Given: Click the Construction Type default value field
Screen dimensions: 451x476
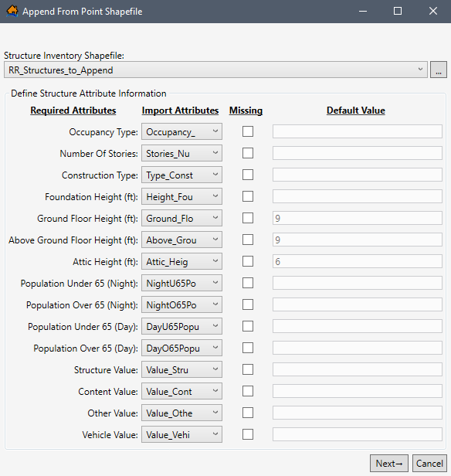Looking at the screenshot, I should tap(358, 175).
